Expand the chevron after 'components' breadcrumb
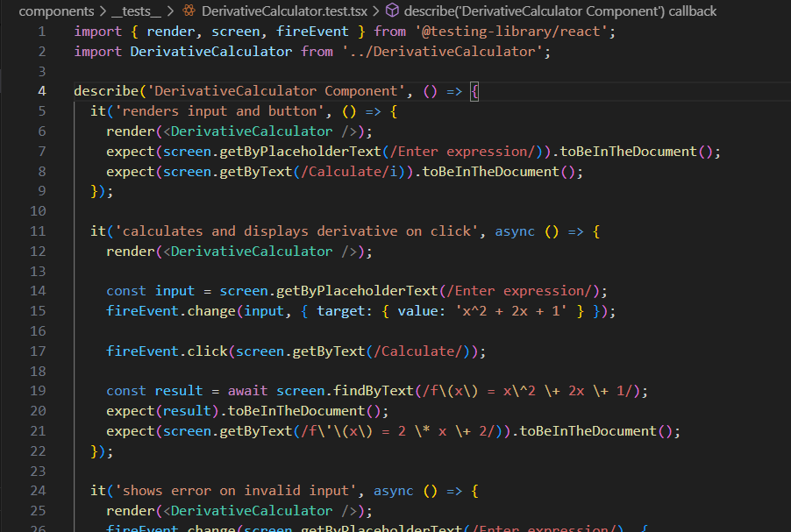The image size is (791, 532). (x=103, y=11)
